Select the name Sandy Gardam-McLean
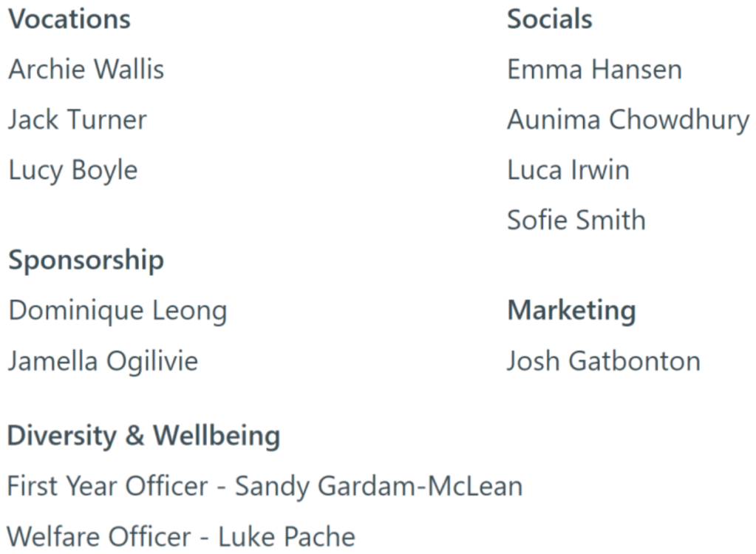Image resolution: width=756 pixels, height=554 pixels. (378, 487)
